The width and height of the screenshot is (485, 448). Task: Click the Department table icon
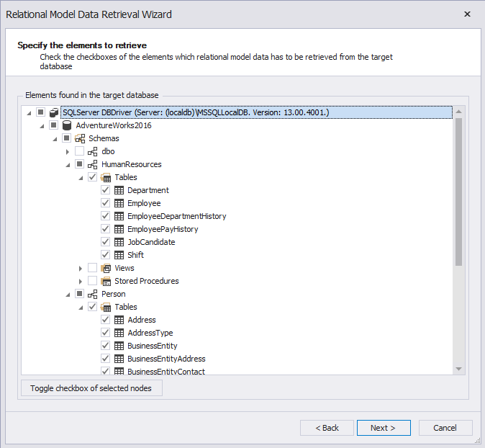(x=119, y=190)
